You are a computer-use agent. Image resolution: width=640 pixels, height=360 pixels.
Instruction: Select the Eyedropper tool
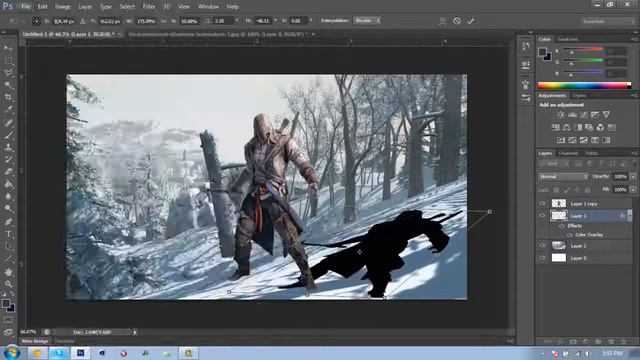8,109
